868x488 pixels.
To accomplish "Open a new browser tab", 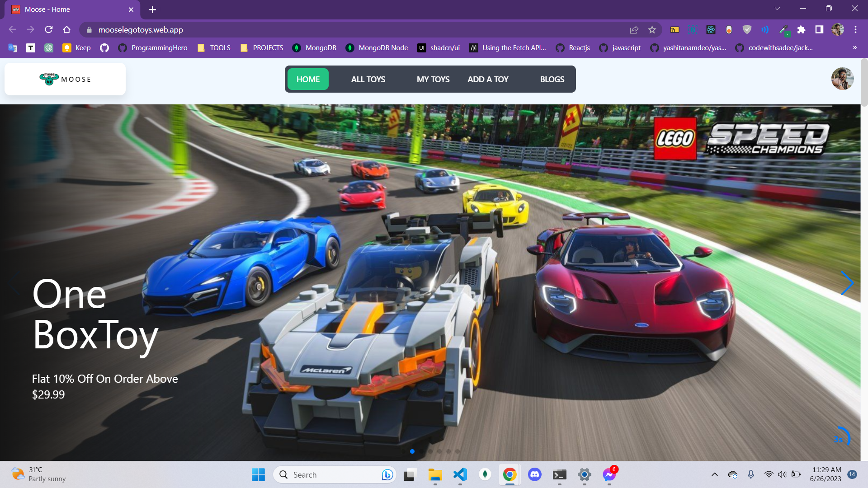I will coord(152,9).
